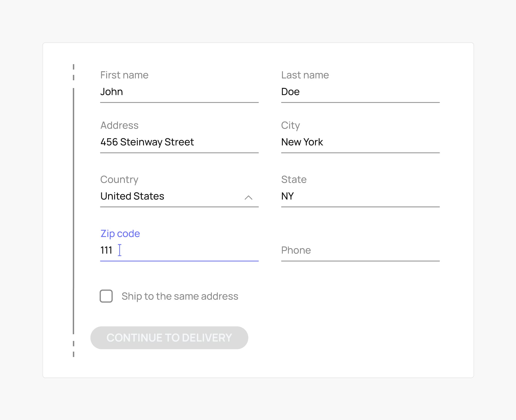Click the First name label

[124, 75]
